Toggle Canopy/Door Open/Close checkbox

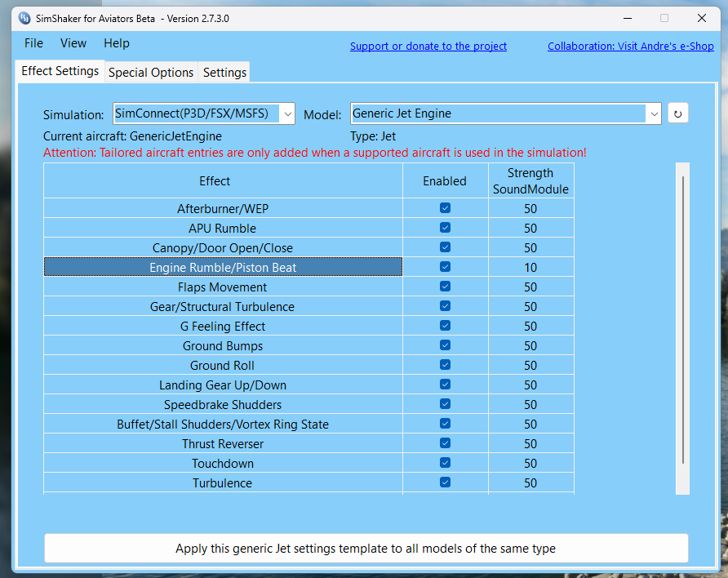pos(445,247)
